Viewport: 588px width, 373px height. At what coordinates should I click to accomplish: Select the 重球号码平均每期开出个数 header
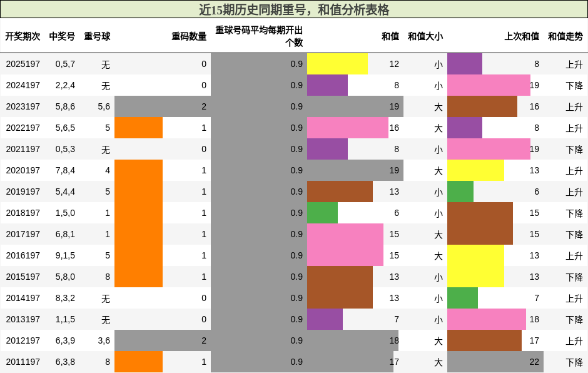pyautogui.click(x=259, y=36)
